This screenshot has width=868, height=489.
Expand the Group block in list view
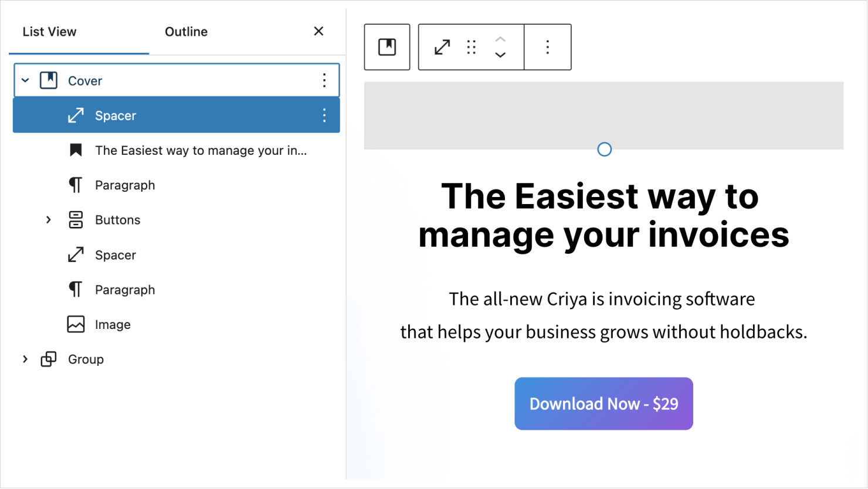point(25,359)
